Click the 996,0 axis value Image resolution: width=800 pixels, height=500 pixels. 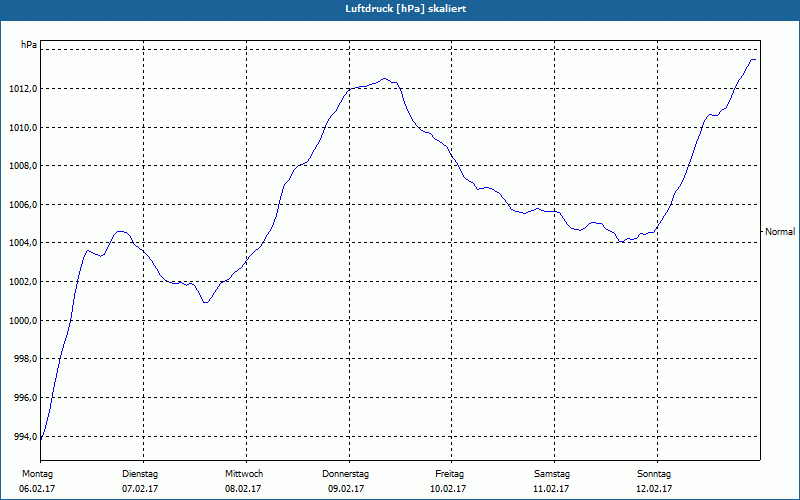(25, 398)
